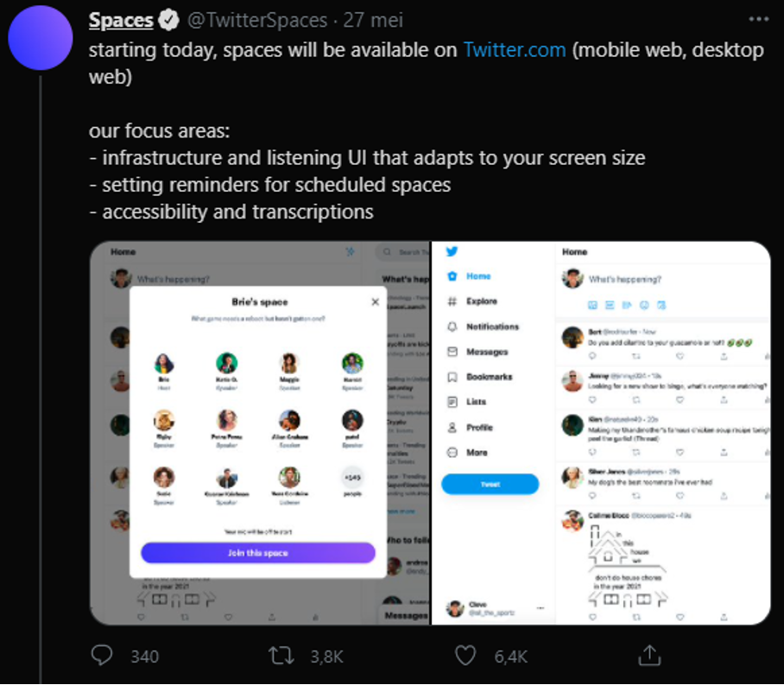Open the tweet options ••• menu

[757, 20]
